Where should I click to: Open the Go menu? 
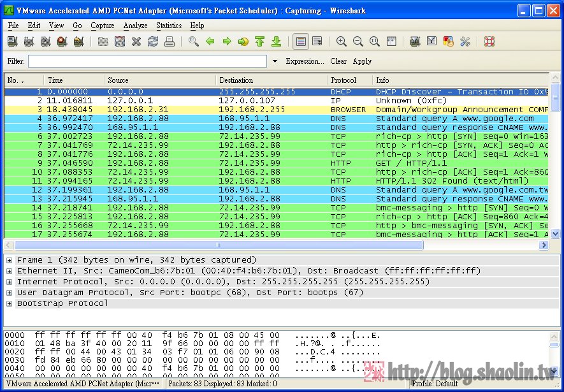[x=77, y=25]
